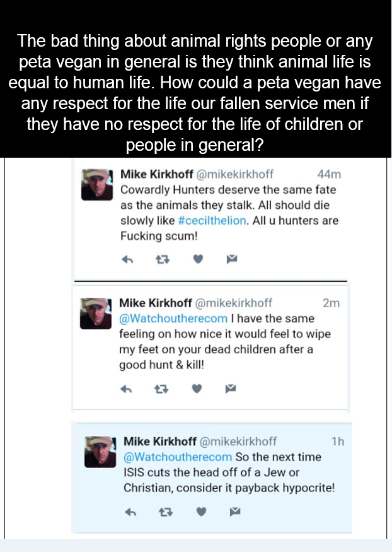Retweet the tweet posted 2m ago
392x552 pixels.
pos(163,389)
